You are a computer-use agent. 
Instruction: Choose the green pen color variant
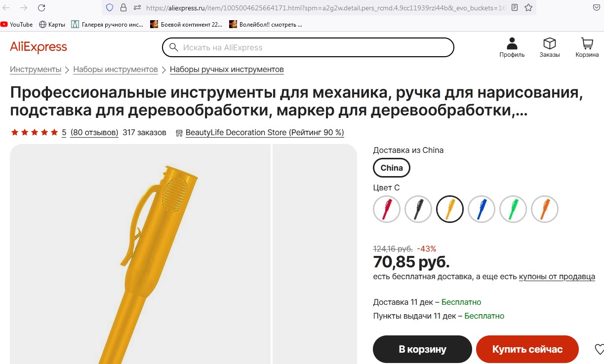click(513, 209)
